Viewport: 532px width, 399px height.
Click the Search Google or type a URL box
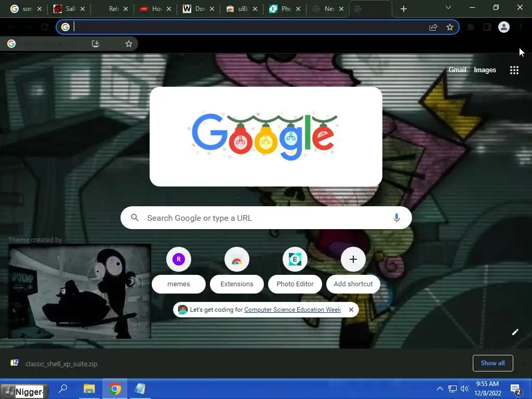point(266,218)
